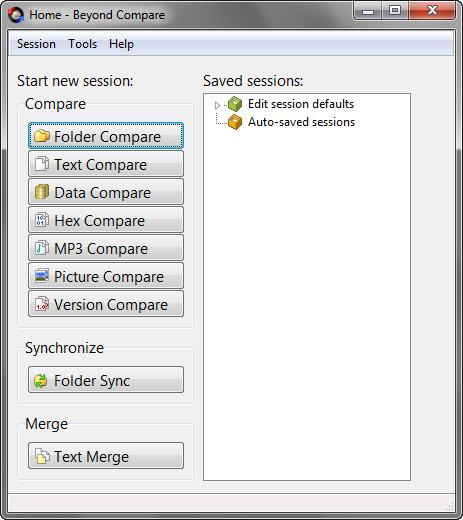Image resolution: width=463 pixels, height=520 pixels.
Task: Open the Tools menu
Action: click(x=83, y=44)
